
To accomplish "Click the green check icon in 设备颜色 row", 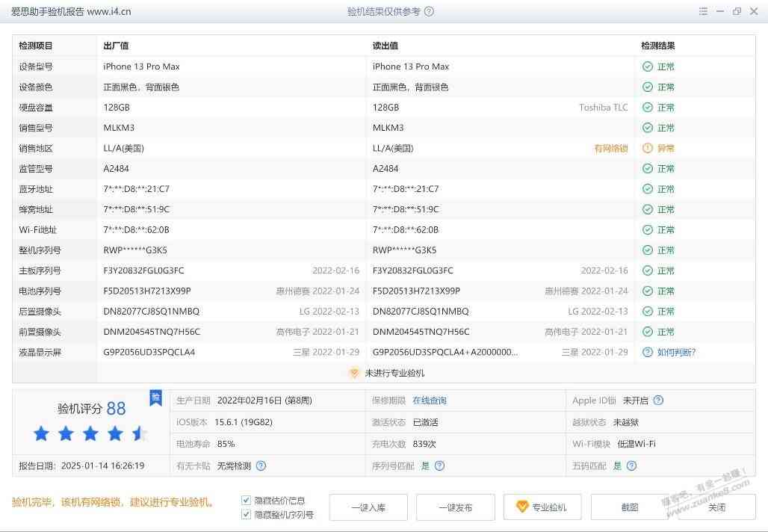I will pyautogui.click(x=648, y=87).
